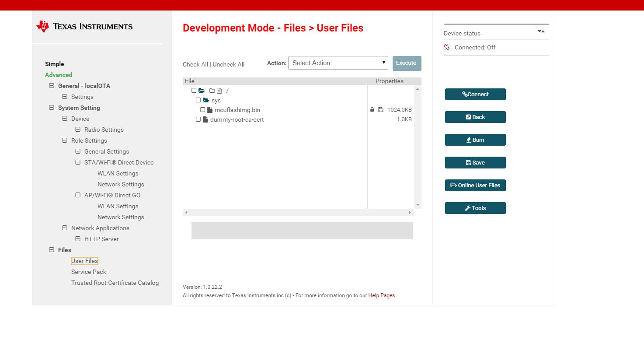The image size is (644, 361).
Task: Click the Save button
Action: [475, 162]
